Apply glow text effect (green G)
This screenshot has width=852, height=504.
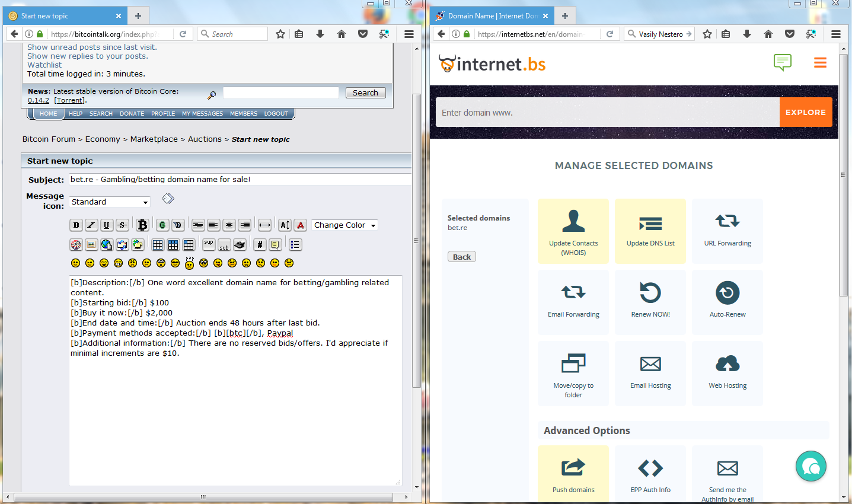pyautogui.click(x=162, y=225)
